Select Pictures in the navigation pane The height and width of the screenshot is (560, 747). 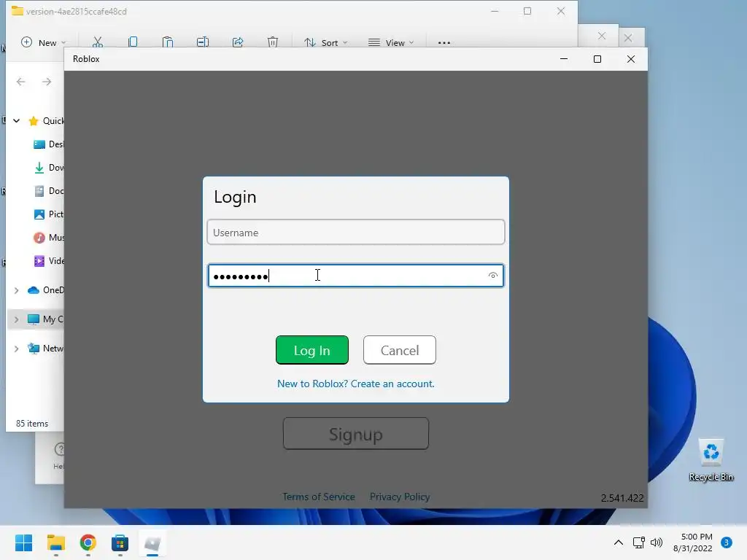(x=48, y=214)
